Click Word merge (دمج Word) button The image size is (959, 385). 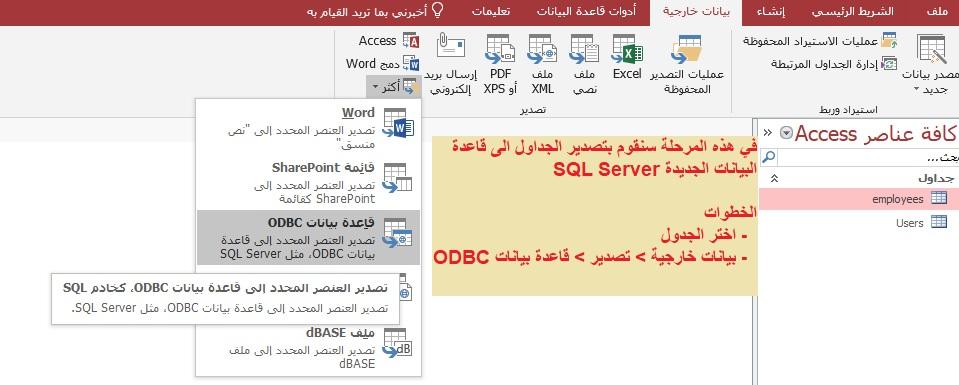pos(382,64)
